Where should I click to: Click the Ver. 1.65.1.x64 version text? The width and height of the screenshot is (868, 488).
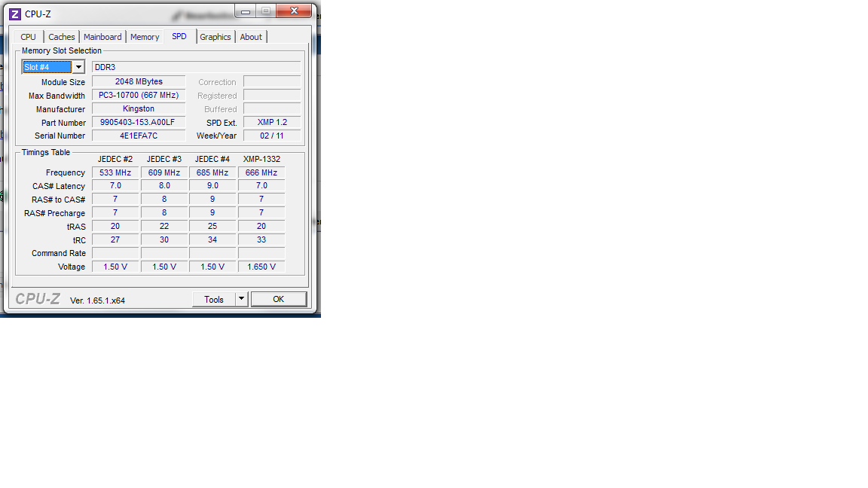click(x=97, y=300)
